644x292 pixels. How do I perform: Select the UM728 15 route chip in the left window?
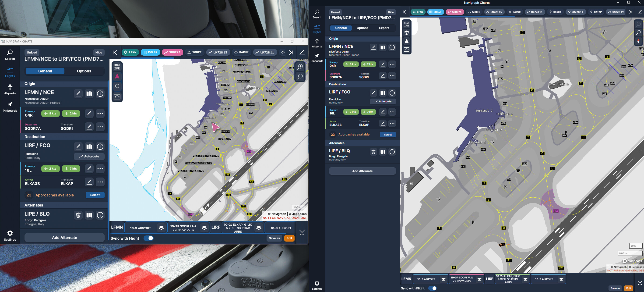[x=218, y=53]
